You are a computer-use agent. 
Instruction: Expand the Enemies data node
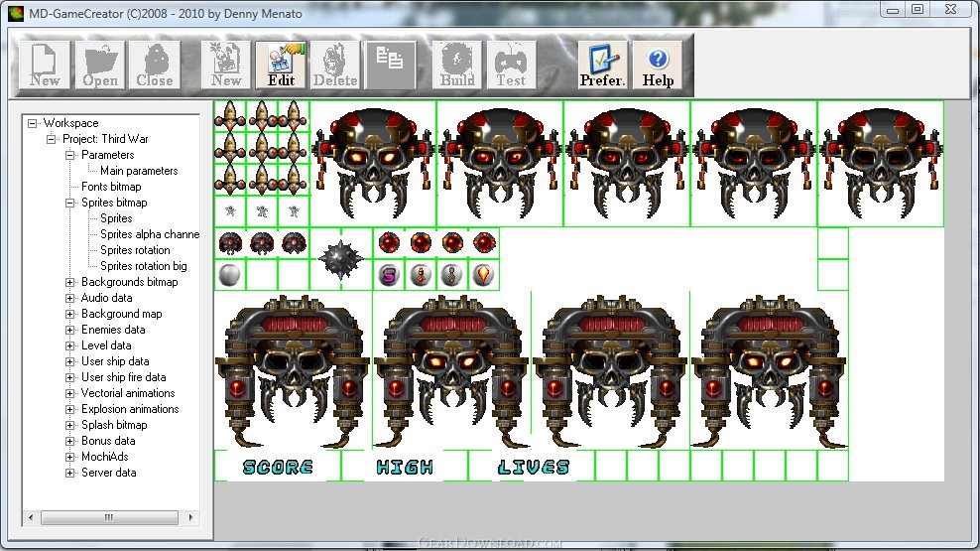pos(70,331)
